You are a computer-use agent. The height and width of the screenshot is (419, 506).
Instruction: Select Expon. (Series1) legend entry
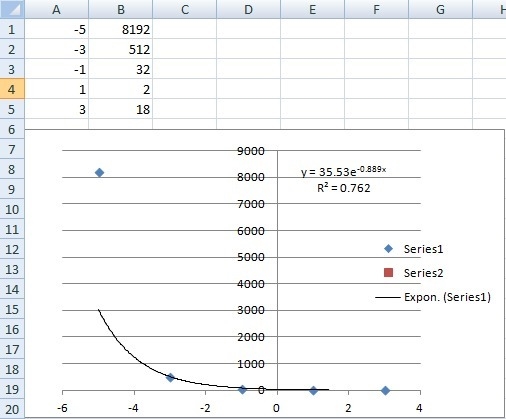(x=433, y=297)
